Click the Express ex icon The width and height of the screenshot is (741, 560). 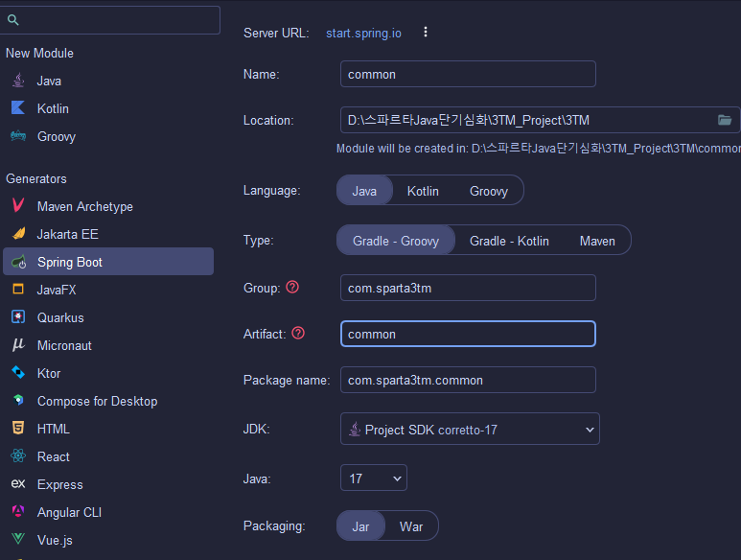point(18,484)
